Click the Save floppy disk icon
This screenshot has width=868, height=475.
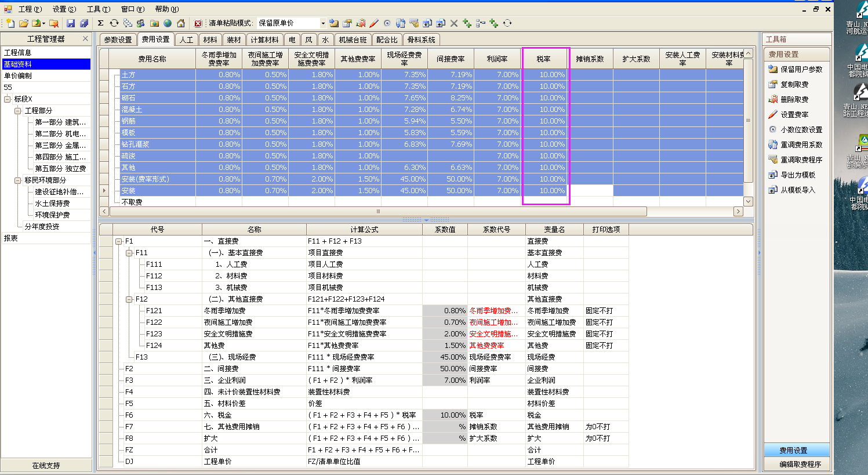point(71,23)
